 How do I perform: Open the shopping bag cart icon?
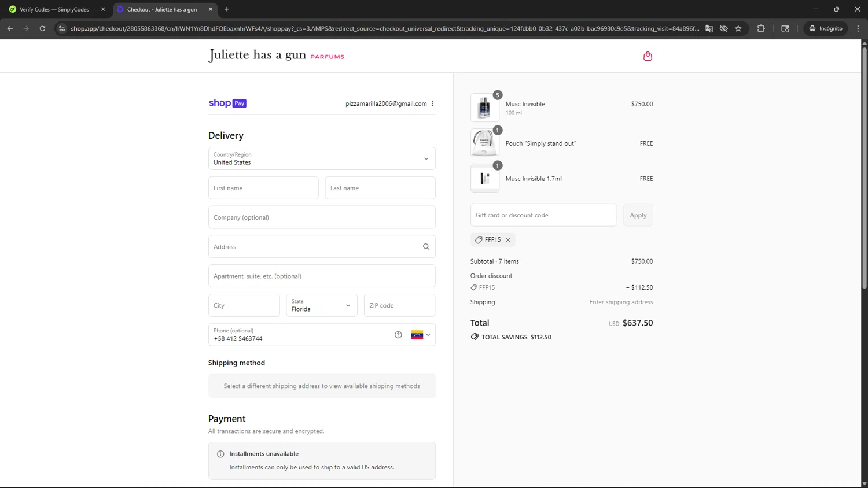pos(648,56)
